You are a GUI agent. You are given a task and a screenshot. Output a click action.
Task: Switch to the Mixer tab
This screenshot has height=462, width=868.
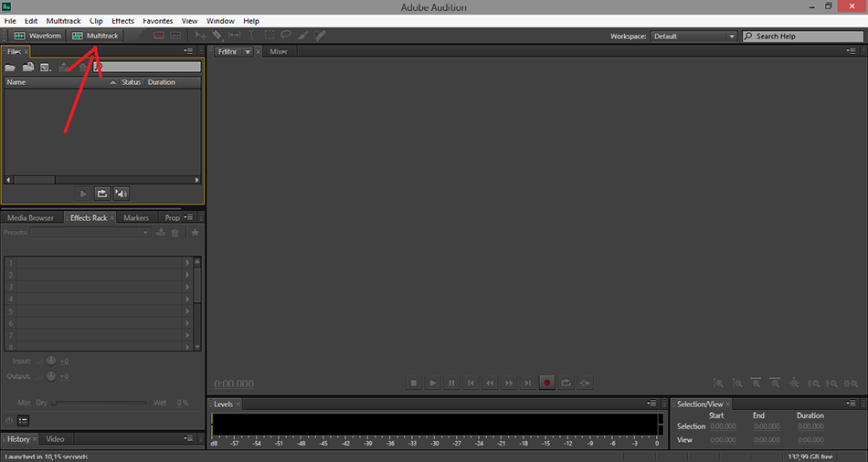278,52
